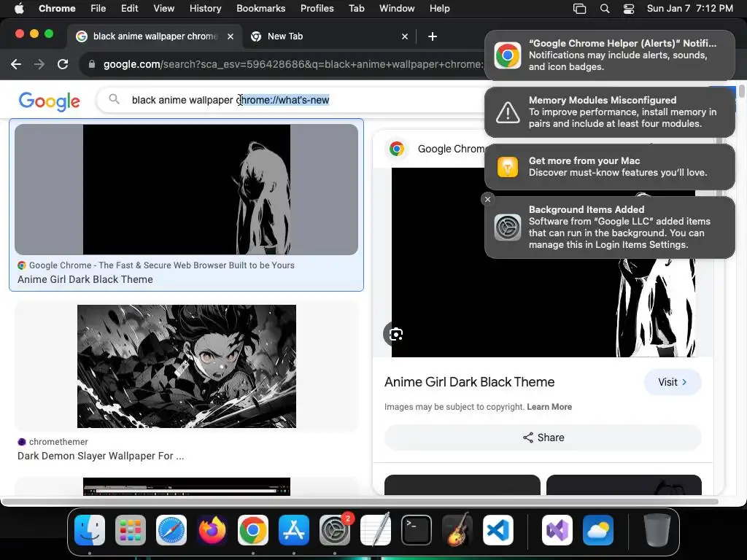Screen dimensions: 747x560
Task: Open the Background Items Added notification
Action: [610, 227]
